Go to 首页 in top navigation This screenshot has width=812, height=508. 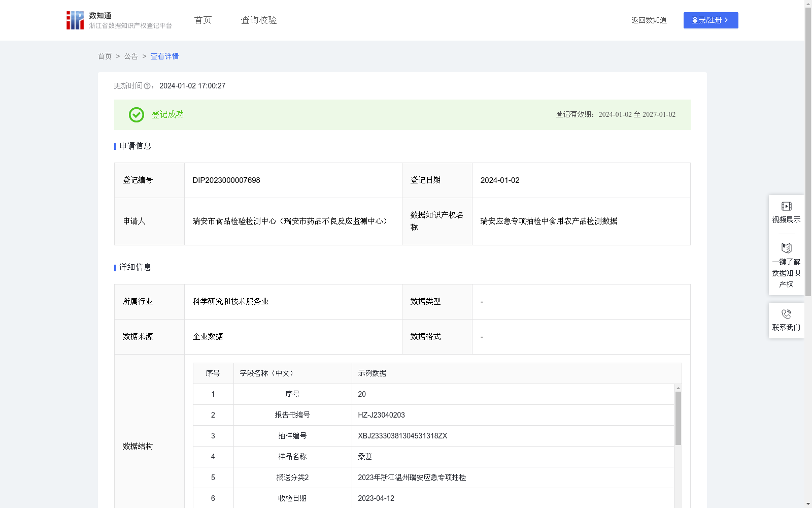click(x=203, y=20)
